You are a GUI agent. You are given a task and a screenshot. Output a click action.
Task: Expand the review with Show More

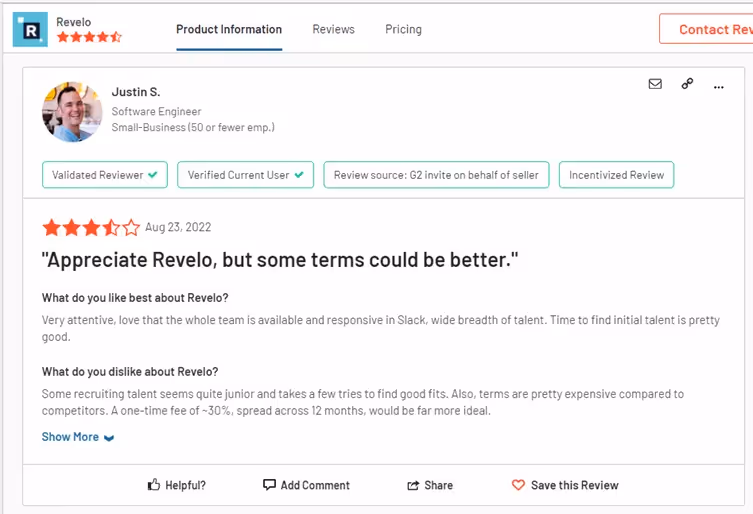pyautogui.click(x=78, y=437)
